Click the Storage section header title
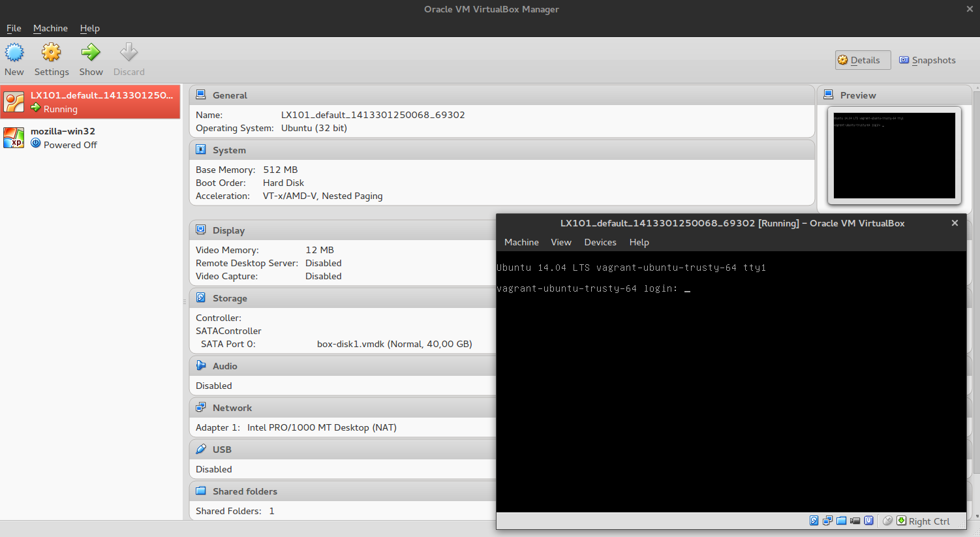This screenshot has height=537, width=980. point(230,298)
